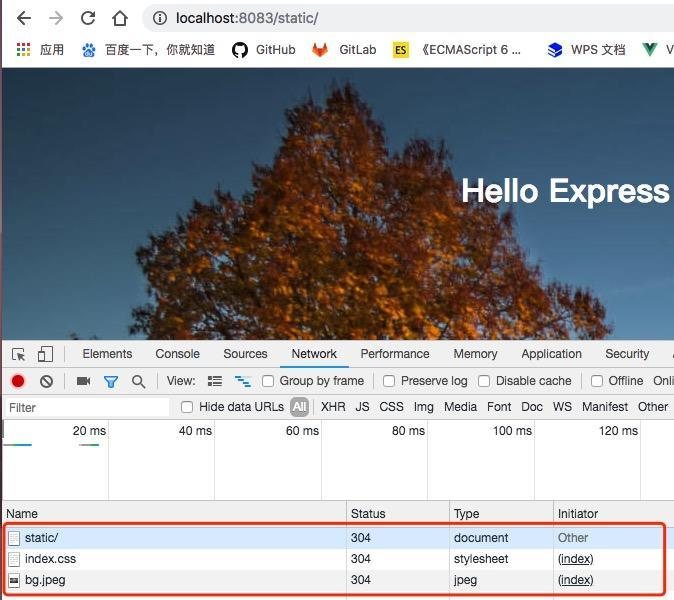Filter requests by Doc

pyautogui.click(x=532, y=407)
